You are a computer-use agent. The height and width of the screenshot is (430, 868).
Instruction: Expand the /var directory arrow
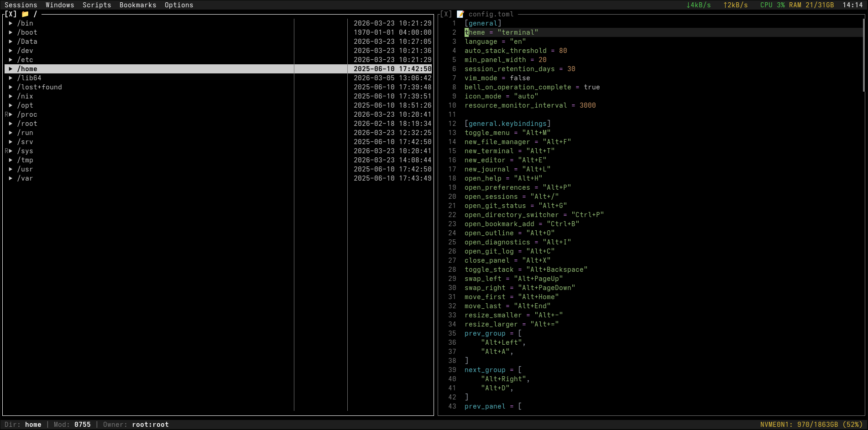[10, 178]
